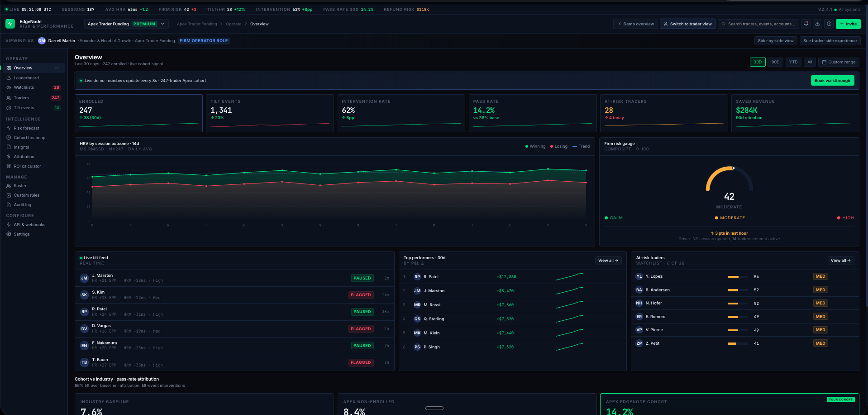
Task: Click the Audit log icon
Action: (x=9, y=205)
